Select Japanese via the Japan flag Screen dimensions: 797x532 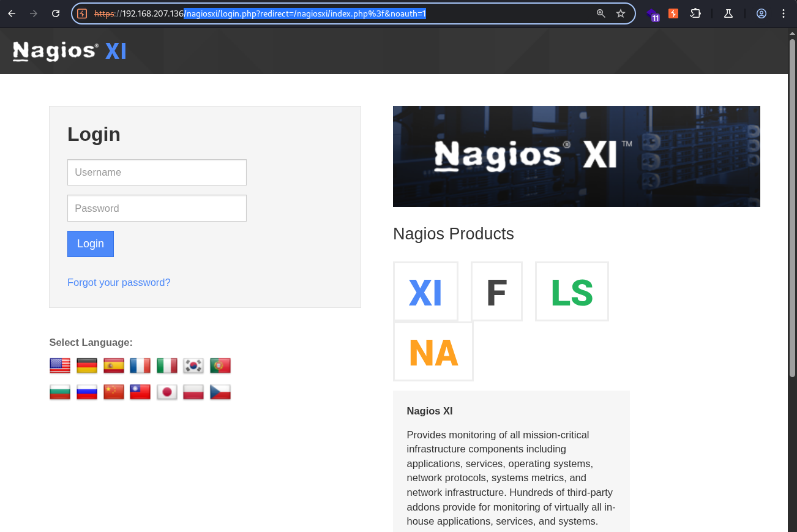point(167,392)
